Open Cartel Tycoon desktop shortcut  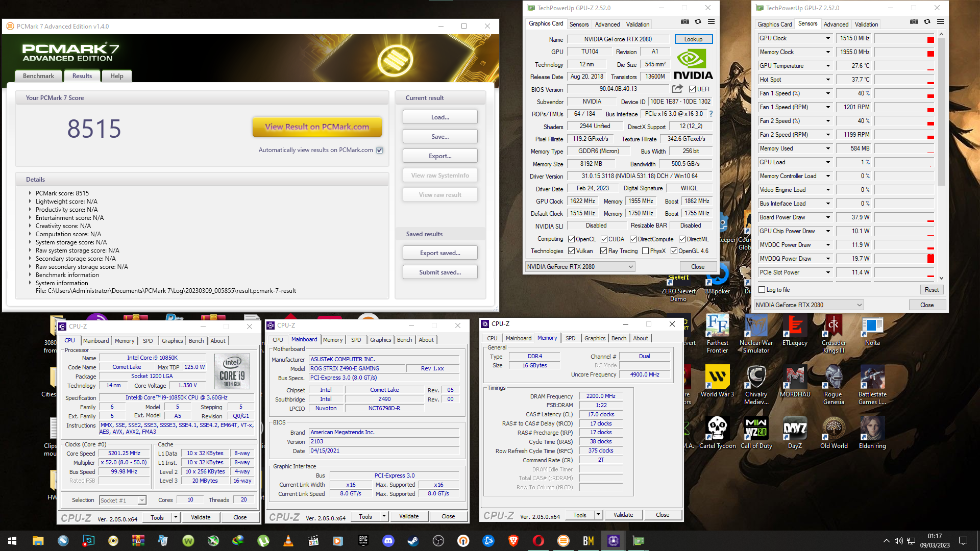tap(717, 433)
